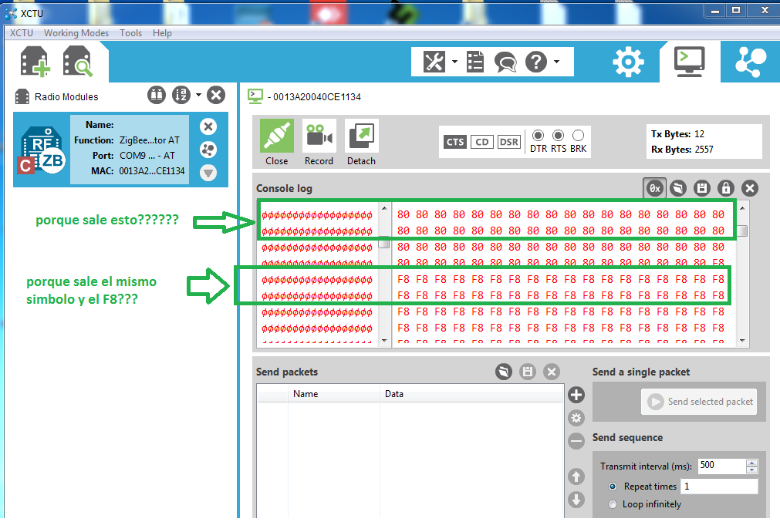Image resolution: width=780 pixels, height=532 pixels.
Task: Switch to Consoles working mode
Action: [690, 62]
